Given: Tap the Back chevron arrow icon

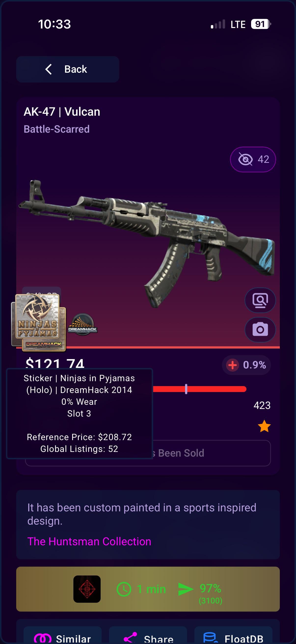Looking at the screenshot, I should [x=48, y=69].
